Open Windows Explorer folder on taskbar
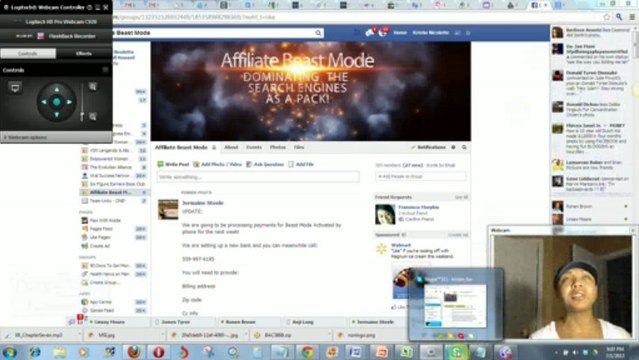 (x=59, y=352)
